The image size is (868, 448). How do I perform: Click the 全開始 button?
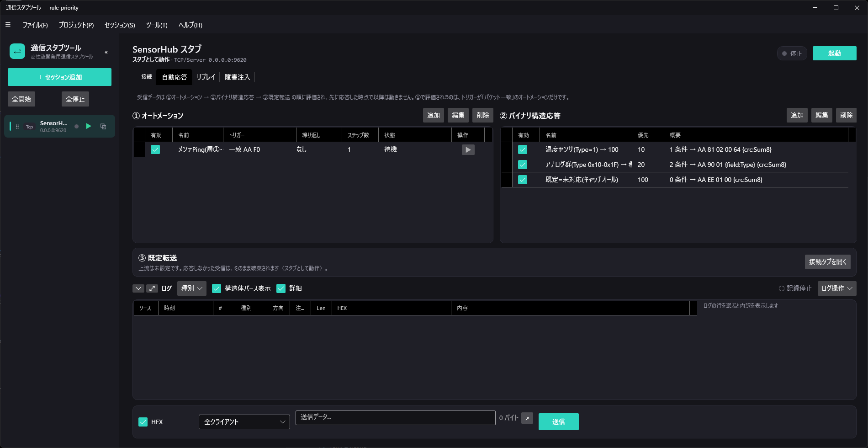pos(21,99)
